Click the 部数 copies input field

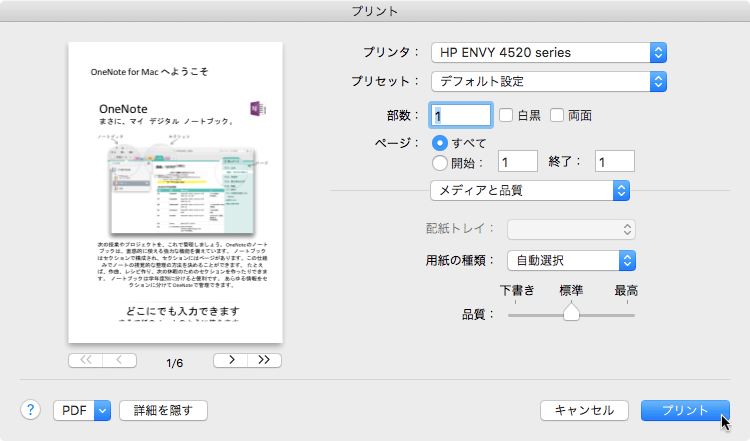point(461,115)
